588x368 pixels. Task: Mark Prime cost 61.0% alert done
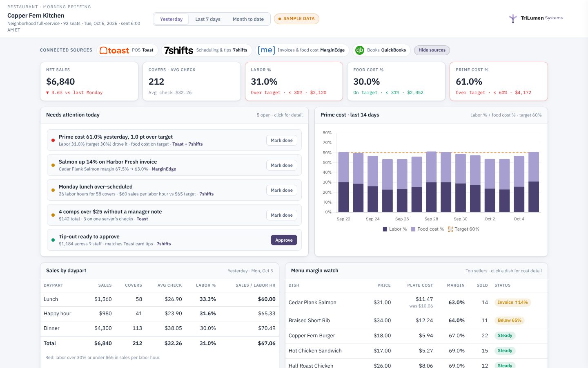pos(282,140)
